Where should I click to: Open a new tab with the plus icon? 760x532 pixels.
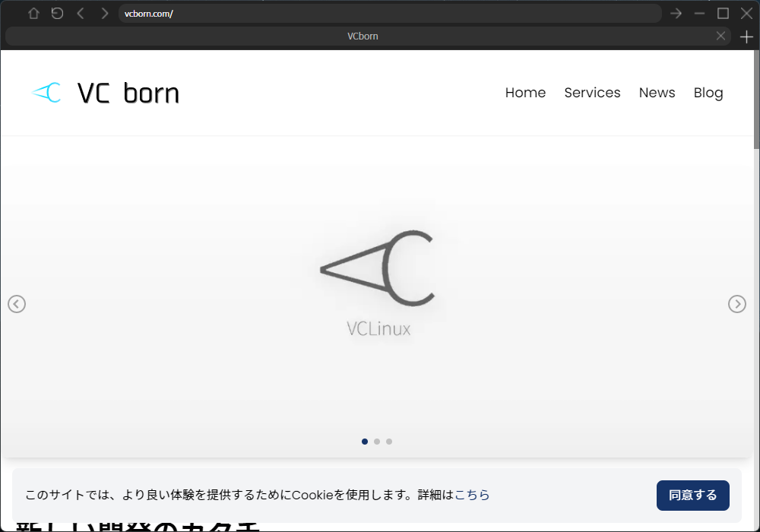pos(748,36)
